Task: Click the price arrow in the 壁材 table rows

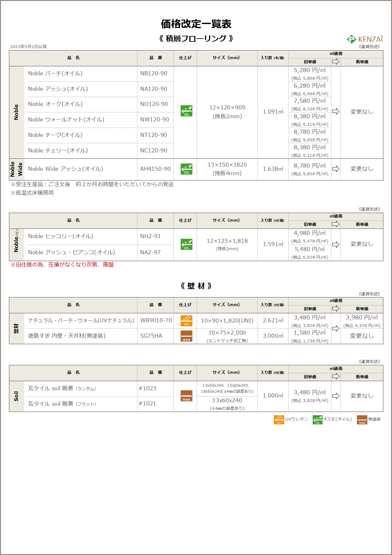Action: click(x=336, y=329)
